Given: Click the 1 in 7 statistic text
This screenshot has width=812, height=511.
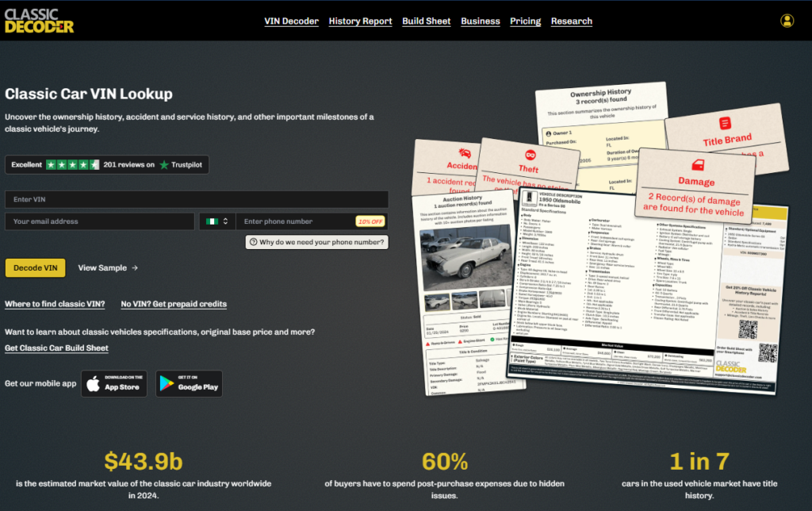Looking at the screenshot, I should coord(699,461).
